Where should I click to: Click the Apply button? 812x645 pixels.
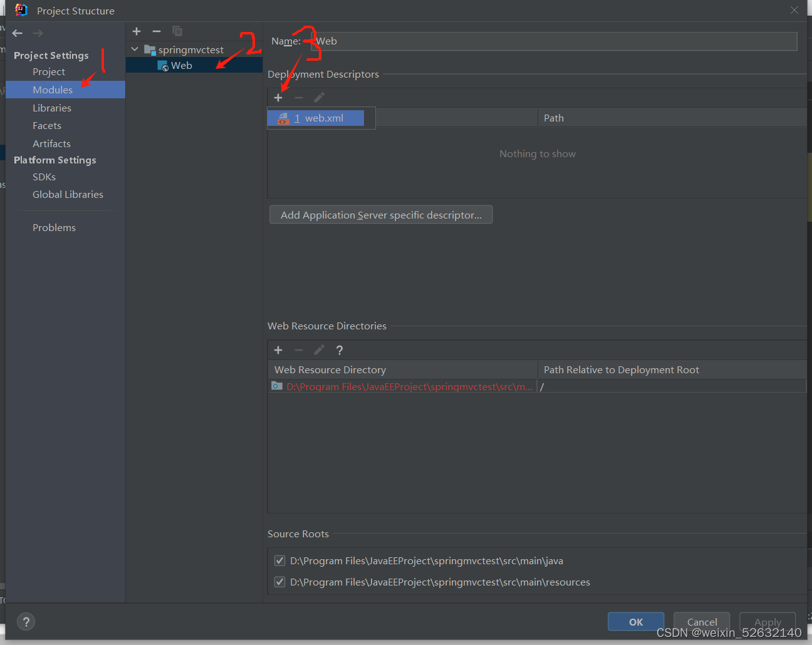(x=768, y=622)
